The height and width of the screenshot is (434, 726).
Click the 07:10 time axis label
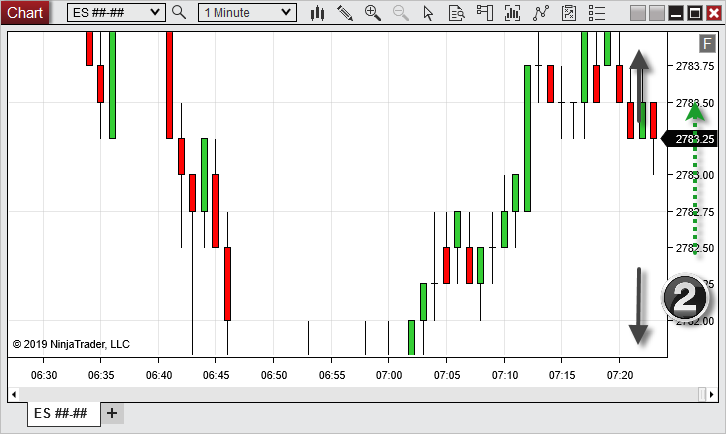click(505, 375)
